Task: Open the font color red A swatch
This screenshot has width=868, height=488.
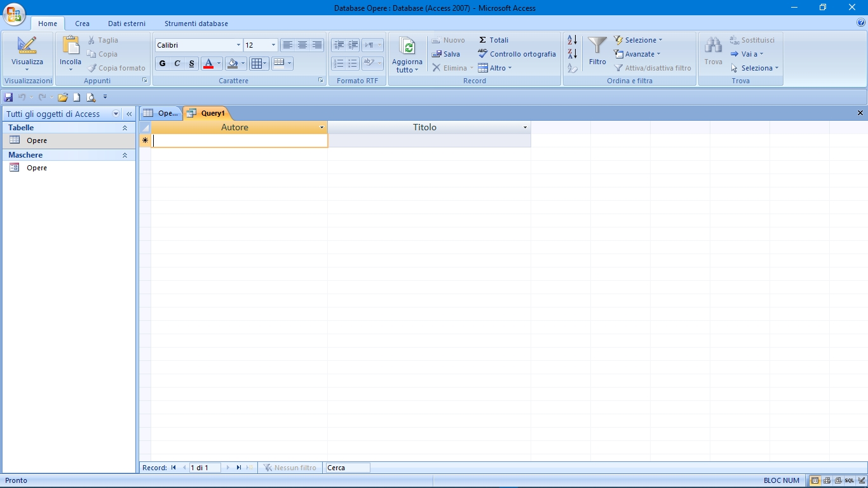Action: [208, 64]
